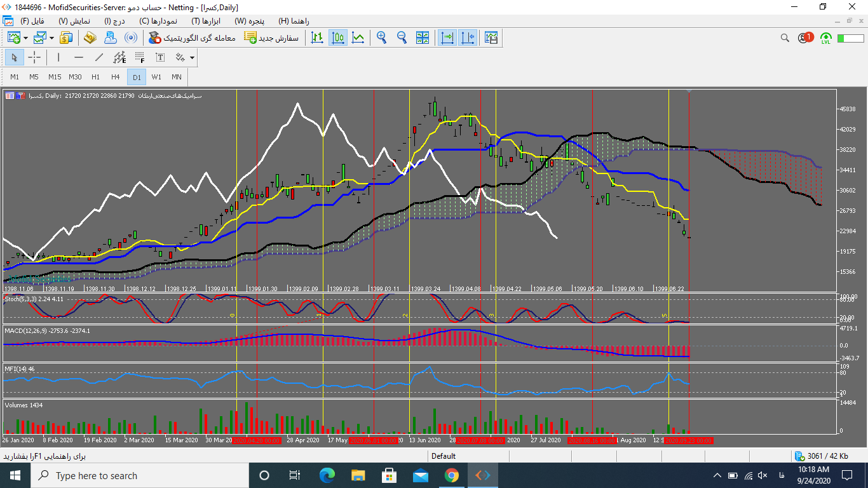Click the search magnifier icon

tap(785, 38)
